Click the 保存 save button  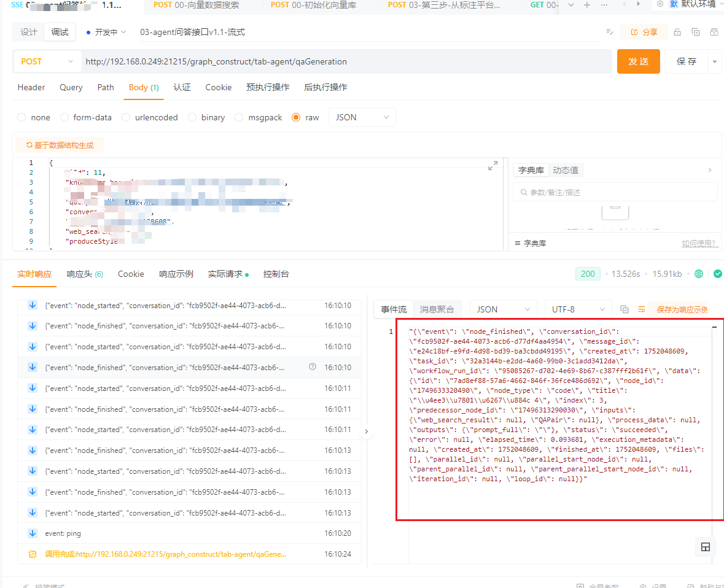click(686, 61)
